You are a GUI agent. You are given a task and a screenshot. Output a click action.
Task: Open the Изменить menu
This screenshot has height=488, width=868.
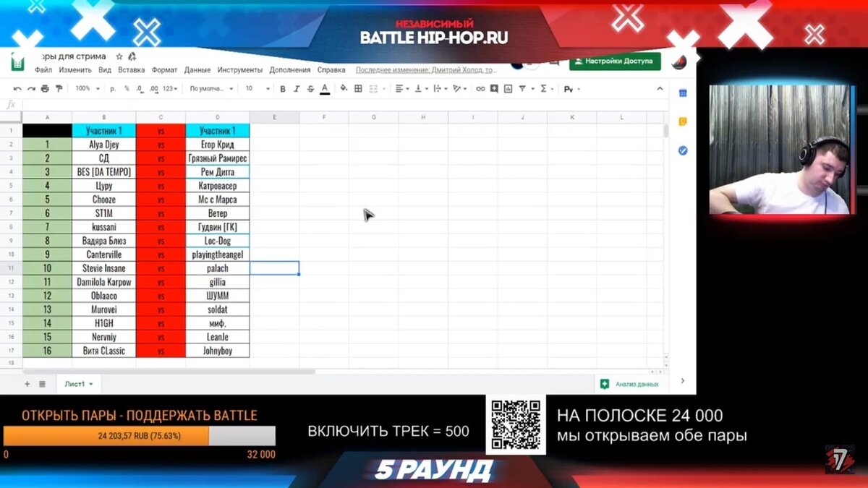tap(75, 70)
